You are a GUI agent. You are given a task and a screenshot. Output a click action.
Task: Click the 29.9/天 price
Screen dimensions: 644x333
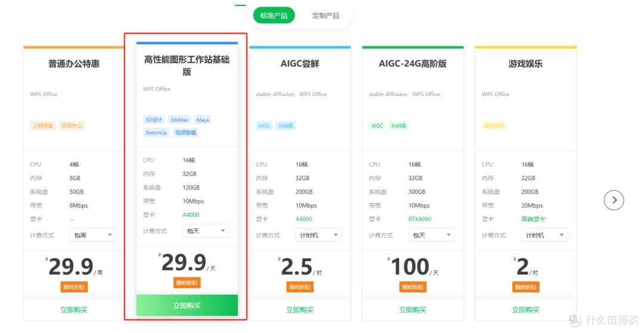pyautogui.click(x=187, y=263)
